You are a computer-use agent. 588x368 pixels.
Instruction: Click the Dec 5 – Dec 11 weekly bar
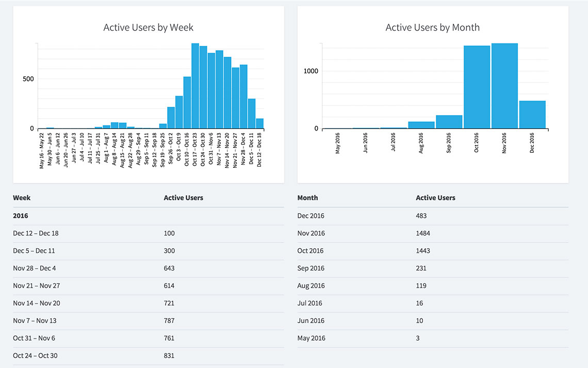coord(252,114)
